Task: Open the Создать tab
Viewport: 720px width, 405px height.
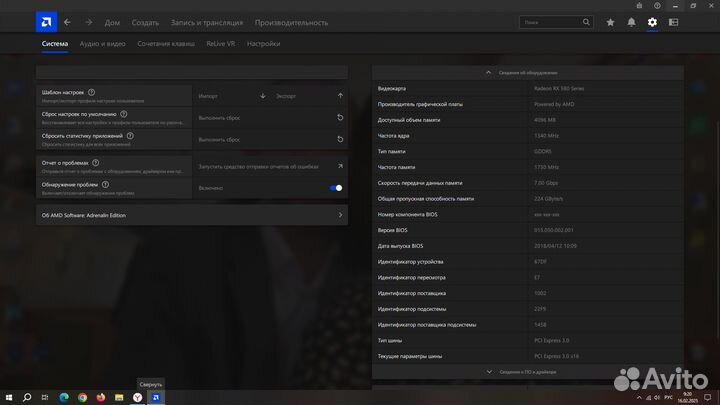Action: (x=145, y=22)
